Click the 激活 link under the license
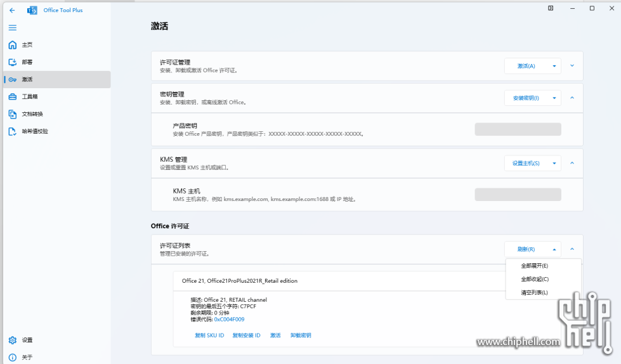 coord(275,335)
